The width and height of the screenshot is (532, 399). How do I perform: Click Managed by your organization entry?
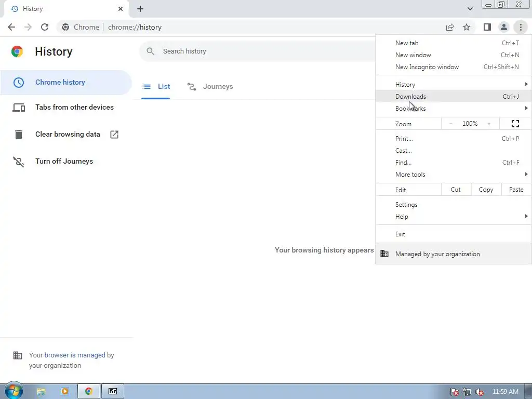454,254
